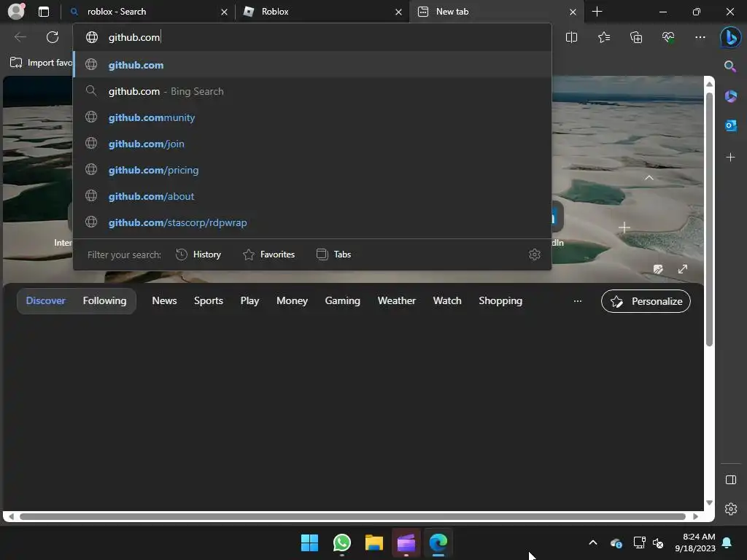This screenshot has width=747, height=560.
Task: Open the Money feed category
Action: (x=292, y=301)
